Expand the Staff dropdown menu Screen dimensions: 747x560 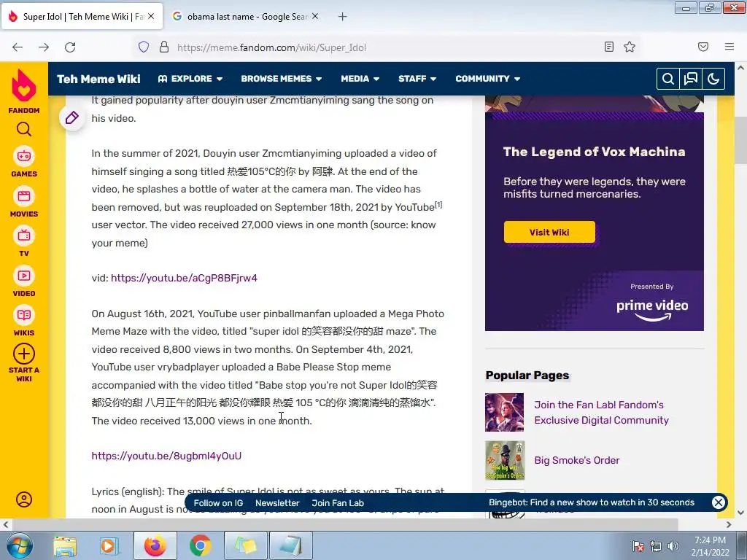pos(417,79)
